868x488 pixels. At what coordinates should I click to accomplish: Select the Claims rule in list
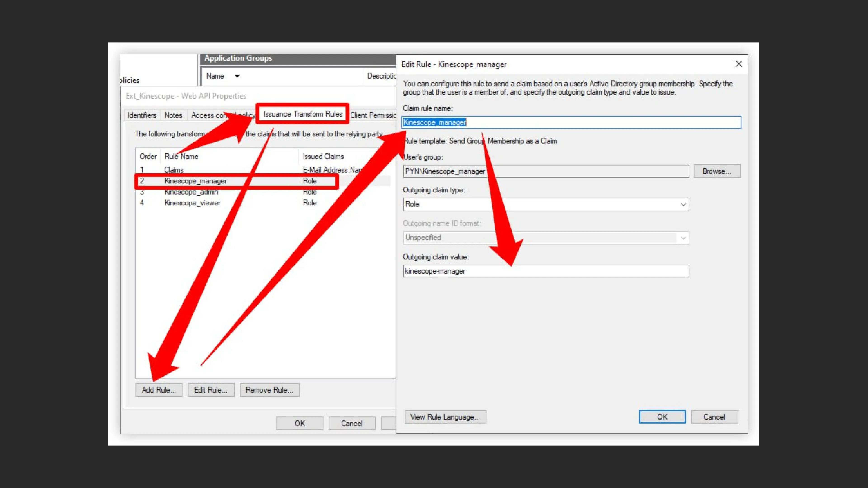174,170
